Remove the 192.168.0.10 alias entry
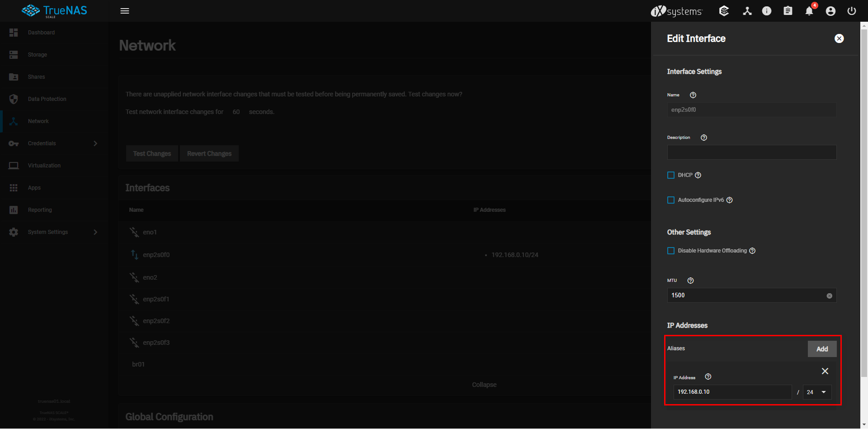 click(x=825, y=371)
